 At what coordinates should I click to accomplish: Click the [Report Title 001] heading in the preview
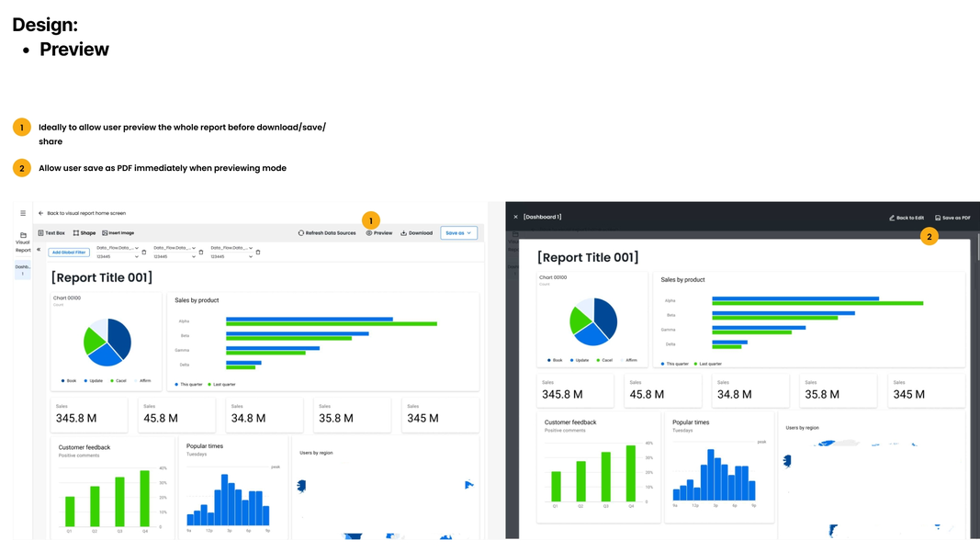588,257
